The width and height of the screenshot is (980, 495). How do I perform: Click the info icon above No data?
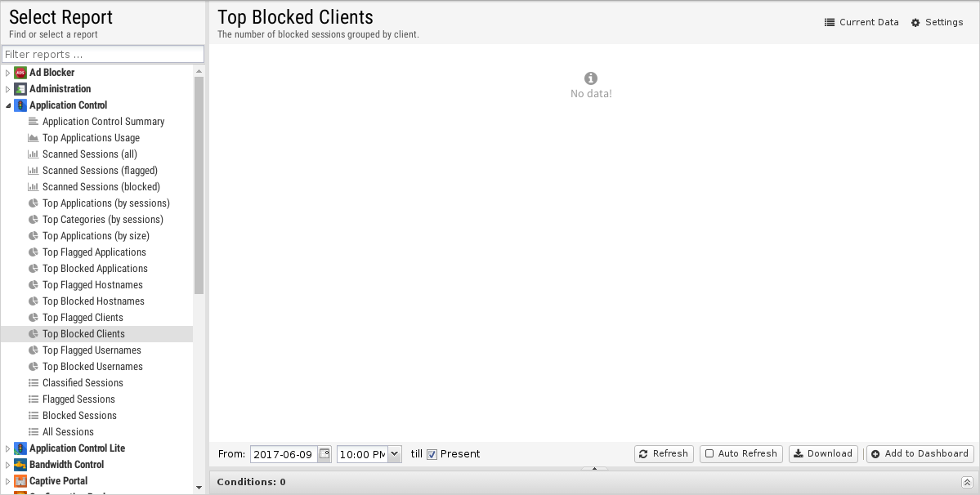591,78
